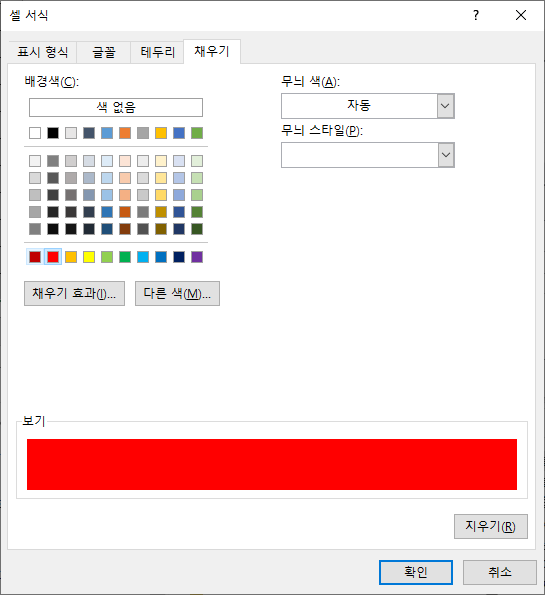Pick the darkest green shade swatch
The height and width of the screenshot is (595, 545).
[x=197, y=229]
